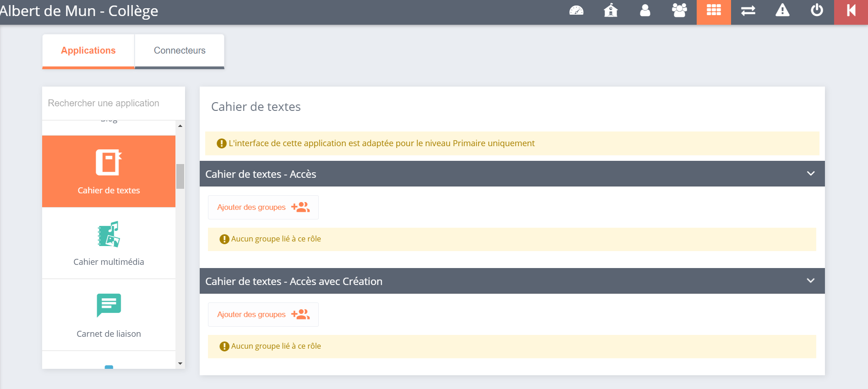868x389 pixels.
Task: Switch to the Applications tab
Action: click(x=88, y=51)
